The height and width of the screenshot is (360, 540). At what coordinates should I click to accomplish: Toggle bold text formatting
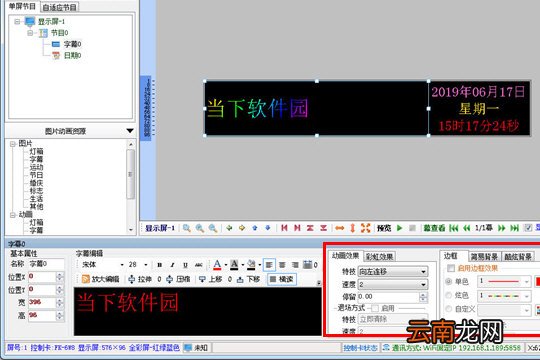tap(159, 265)
